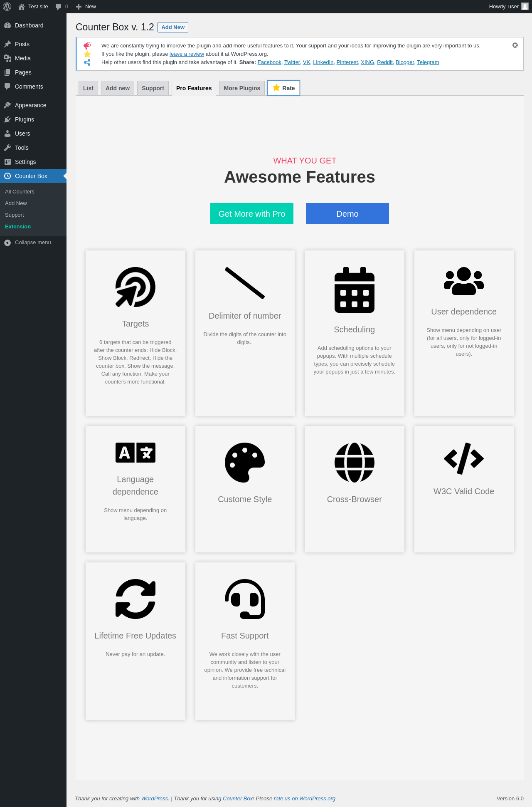The width and height of the screenshot is (532, 807).
Task: Switch to the Support tab
Action: click(x=153, y=88)
